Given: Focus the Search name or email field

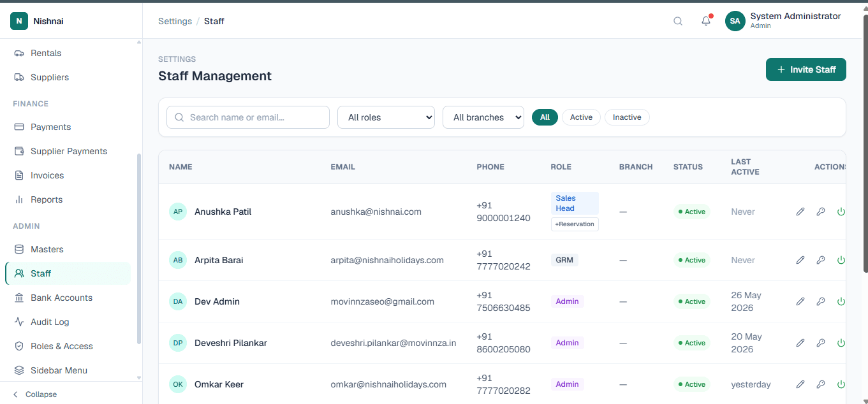Looking at the screenshot, I should point(248,117).
